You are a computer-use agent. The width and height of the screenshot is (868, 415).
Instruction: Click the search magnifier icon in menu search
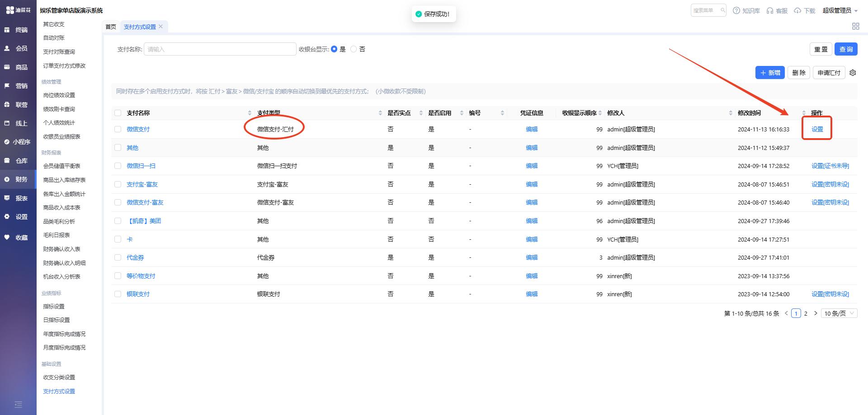coord(722,10)
